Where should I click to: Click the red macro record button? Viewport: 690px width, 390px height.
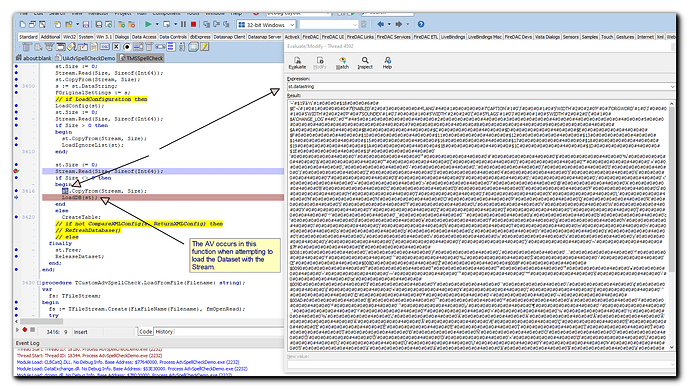25,329
